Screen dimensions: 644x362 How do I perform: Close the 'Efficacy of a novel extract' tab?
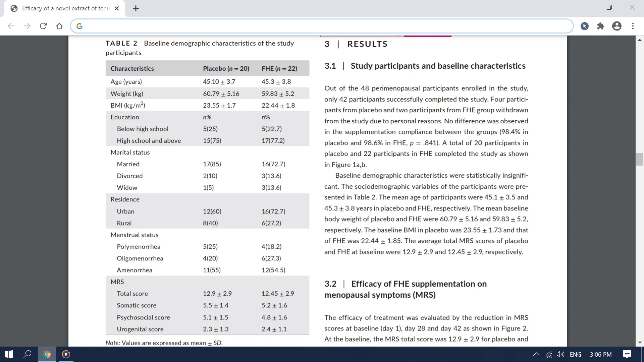click(x=117, y=8)
